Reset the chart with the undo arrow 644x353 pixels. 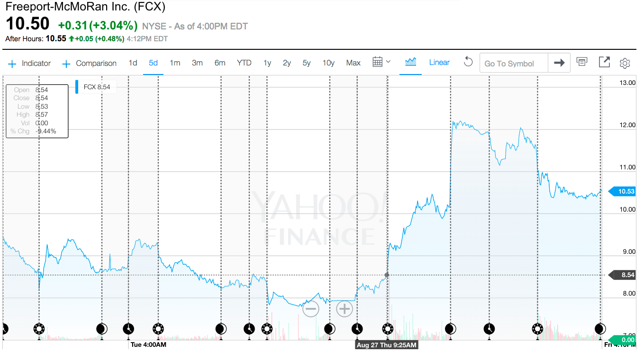click(x=468, y=62)
